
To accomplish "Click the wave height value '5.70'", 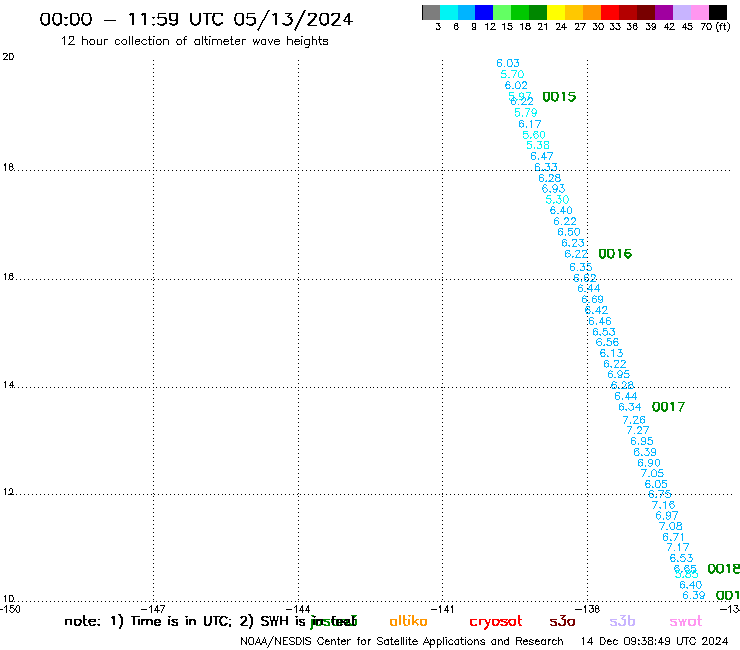I will (x=512, y=74).
